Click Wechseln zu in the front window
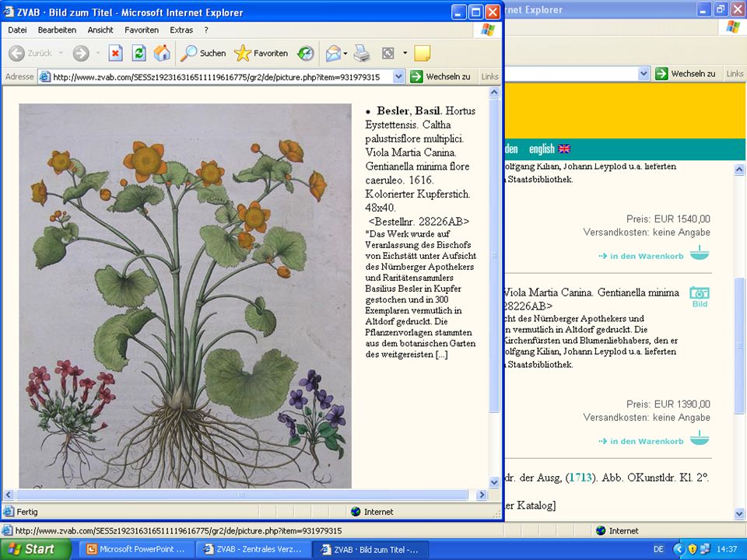The image size is (747, 560). click(x=440, y=77)
